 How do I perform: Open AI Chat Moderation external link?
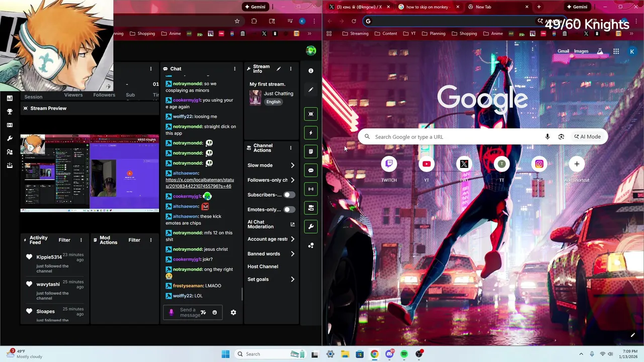click(292, 224)
